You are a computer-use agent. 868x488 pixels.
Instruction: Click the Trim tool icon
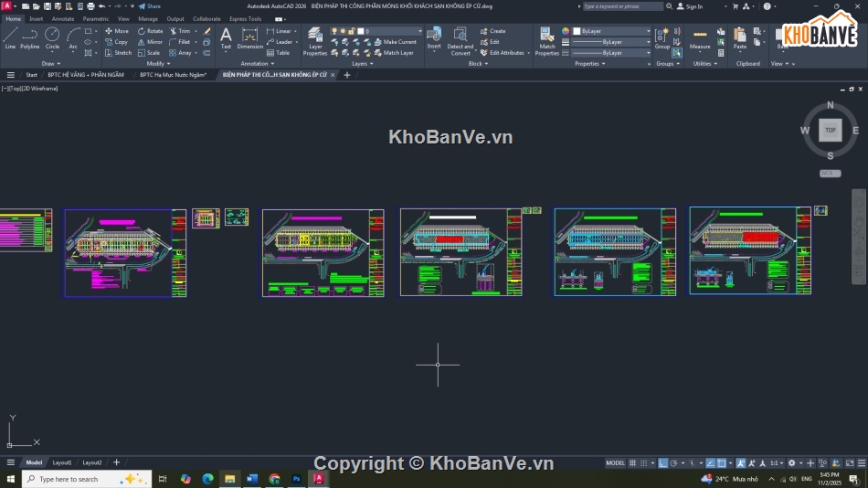(x=174, y=31)
